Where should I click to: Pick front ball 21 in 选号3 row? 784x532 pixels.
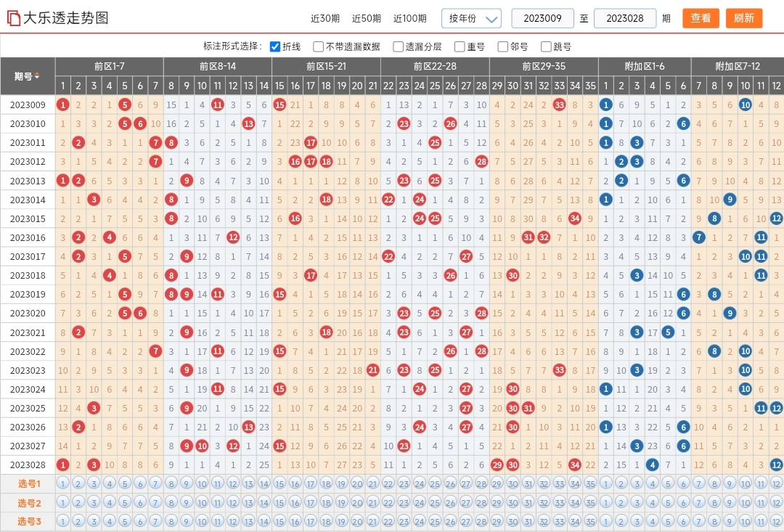click(x=372, y=522)
